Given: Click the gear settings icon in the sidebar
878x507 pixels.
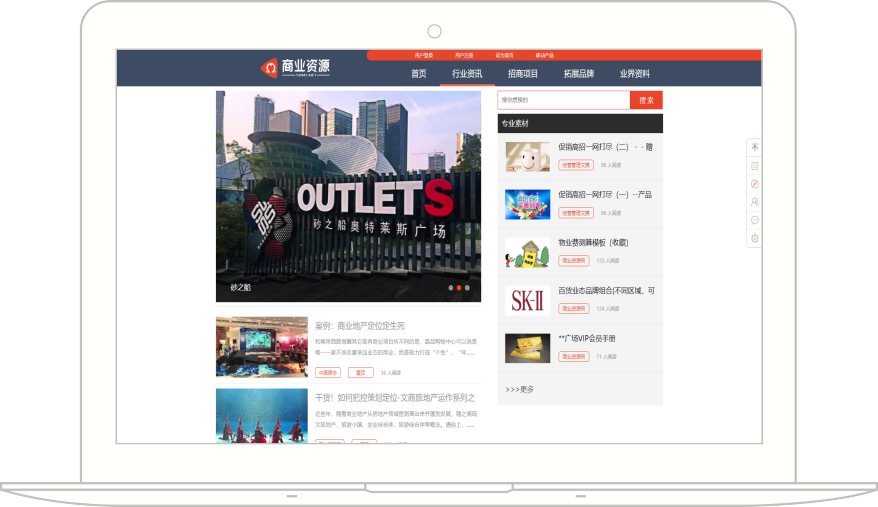Looking at the screenshot, I should pyautogui.click(x=755, y=238).
